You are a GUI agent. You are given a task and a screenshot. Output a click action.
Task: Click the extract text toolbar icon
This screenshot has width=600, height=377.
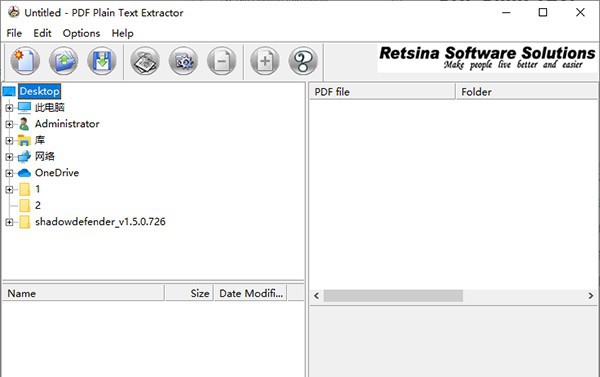[x=145, y=61]
